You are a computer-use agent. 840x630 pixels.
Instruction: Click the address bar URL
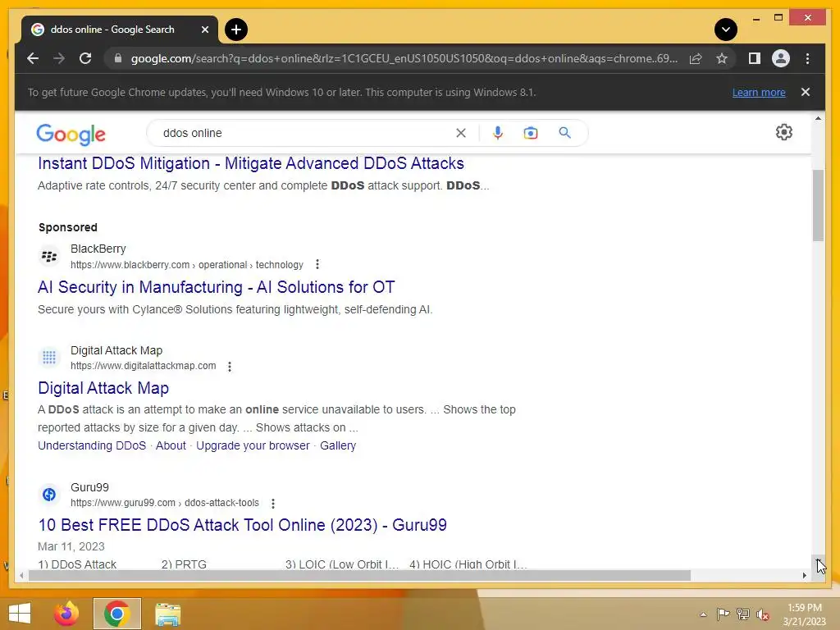pos(404,58)
